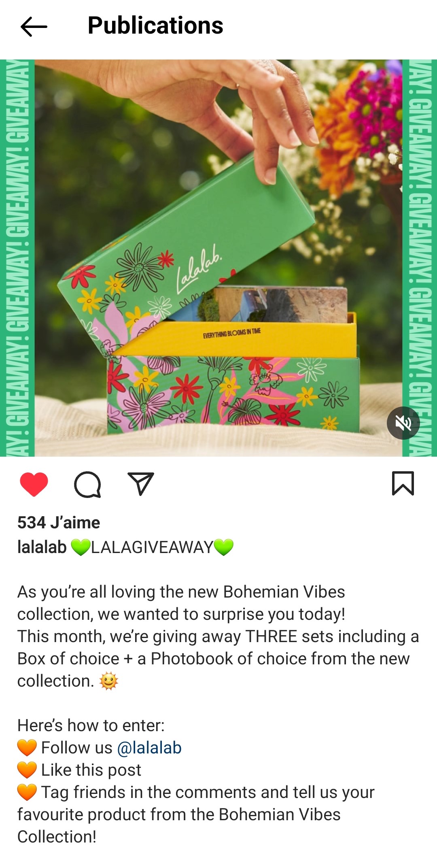Tap the green heart emoji after LALAGIVEAWAY

coord(224,547)
